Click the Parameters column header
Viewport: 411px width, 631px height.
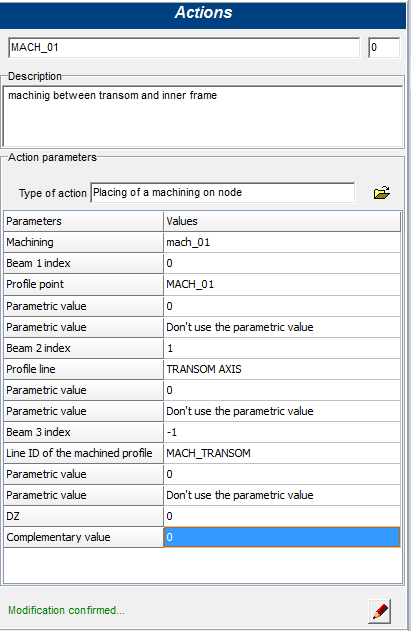click(83, 221)
